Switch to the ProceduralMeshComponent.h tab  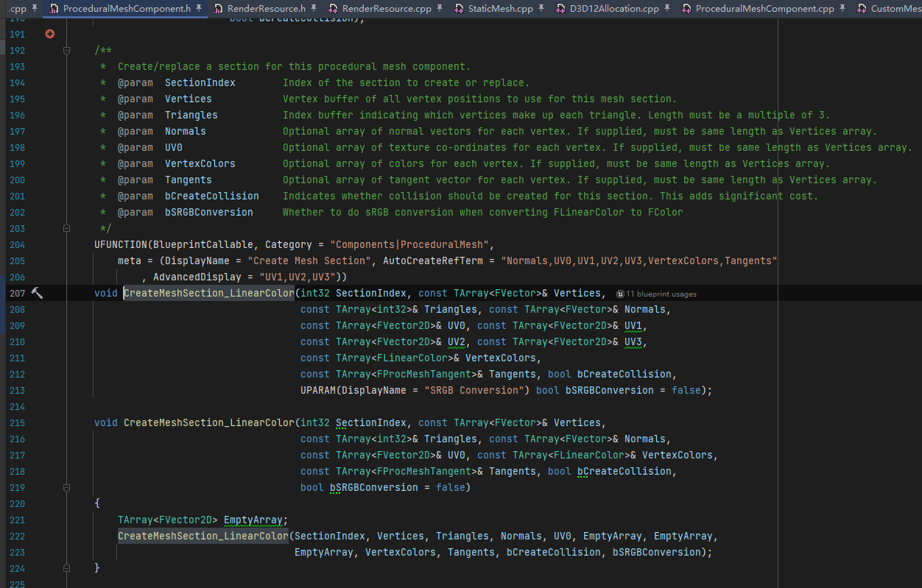(124, 9)
